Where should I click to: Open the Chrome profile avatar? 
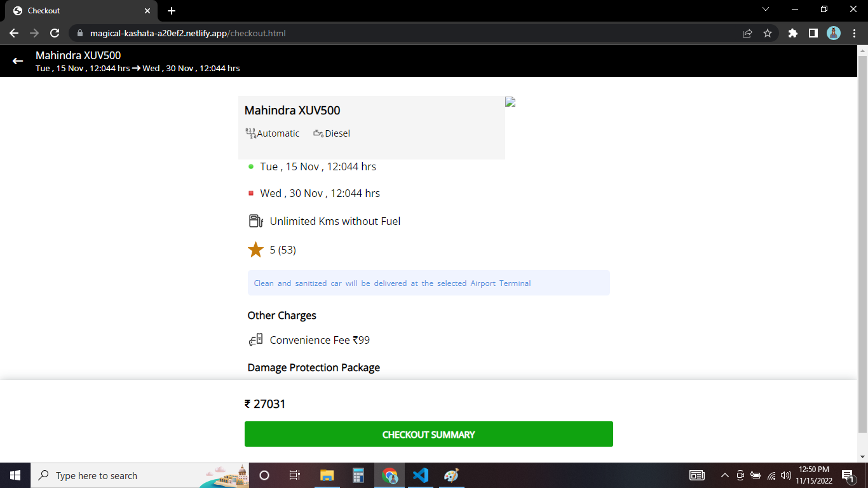point(834,33)
